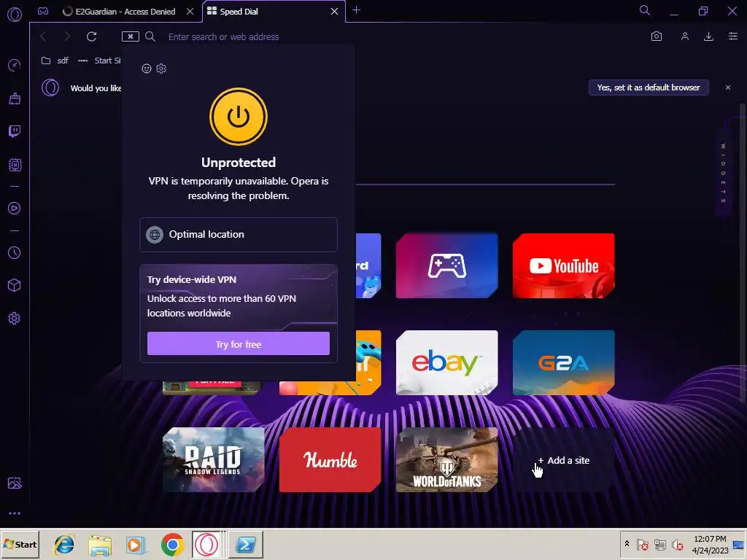
Task: Open the sdf bookmarks folder
Action: pyautogui.click(x=55, y=61)
